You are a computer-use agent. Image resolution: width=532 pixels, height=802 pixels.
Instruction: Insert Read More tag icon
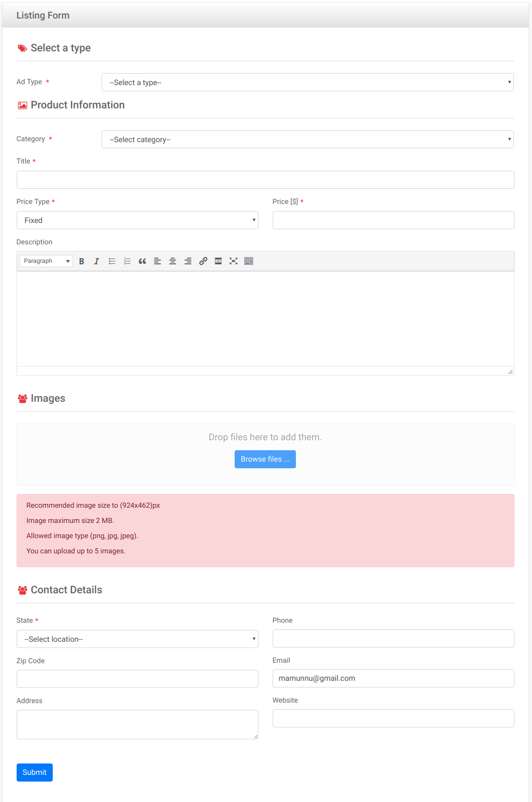coord(218,261)
